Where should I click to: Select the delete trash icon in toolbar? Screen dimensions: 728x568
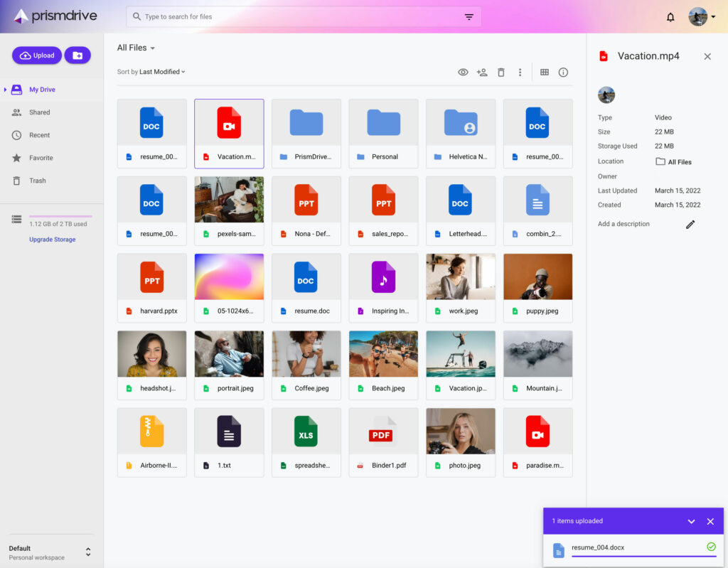click(x=502, y=72)
